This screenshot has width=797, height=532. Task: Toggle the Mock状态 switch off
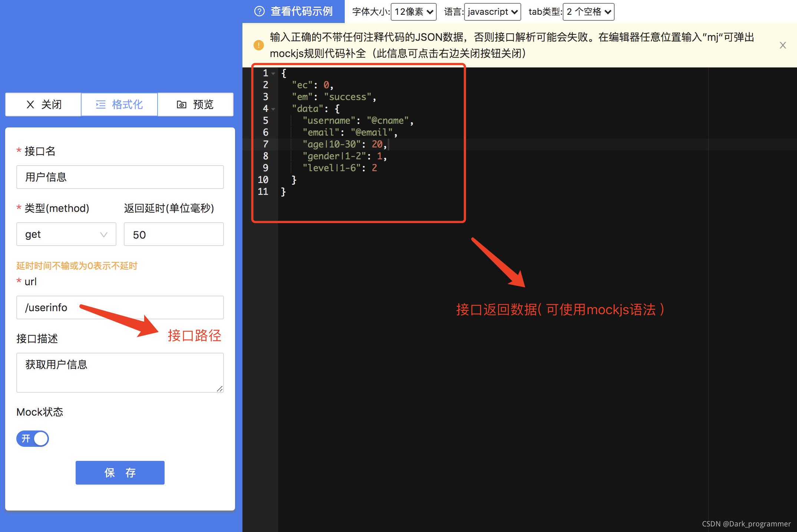pos(33,439)
